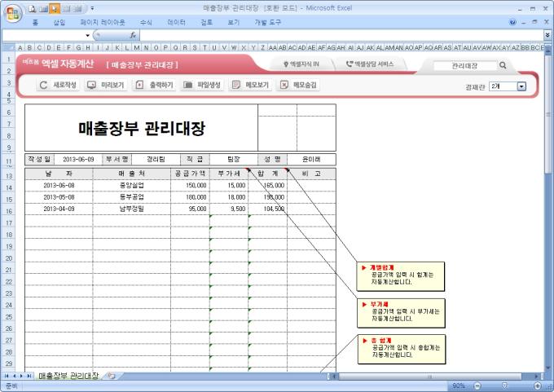Open the 엑셀지식 IN tab link
This screenshot has height=392, width=554.
301,64
